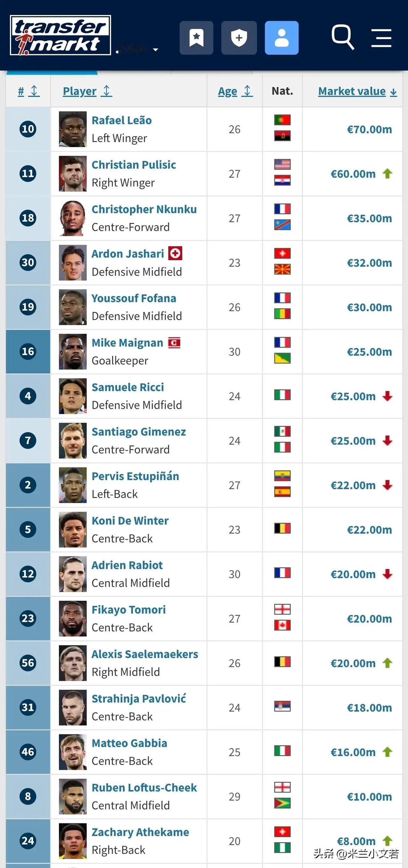Click Fikayo Tomori's player photo

coord(72,619)
